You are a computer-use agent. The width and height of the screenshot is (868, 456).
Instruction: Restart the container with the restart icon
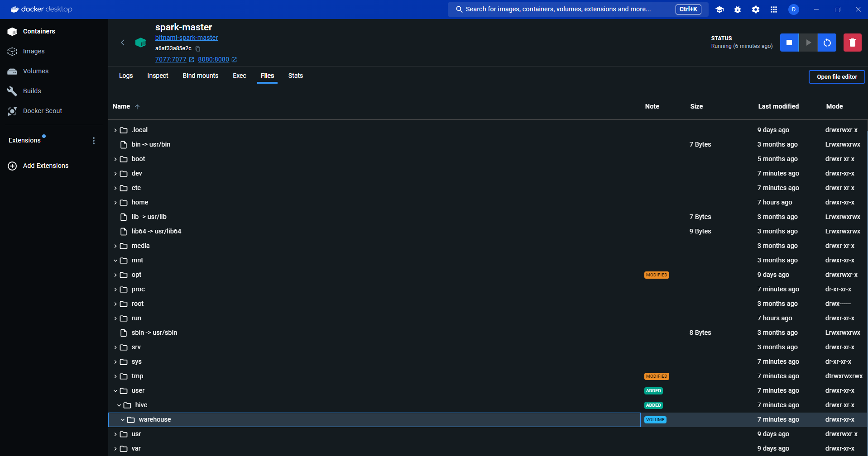(827, 43)
